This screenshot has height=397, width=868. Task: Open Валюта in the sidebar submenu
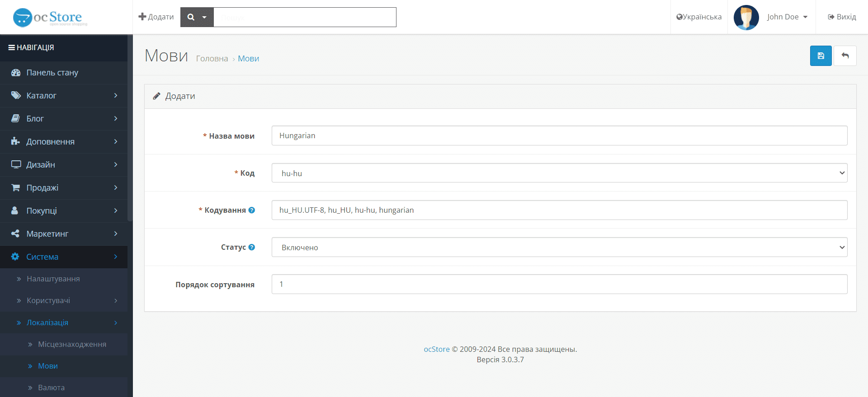click(64, 388)
